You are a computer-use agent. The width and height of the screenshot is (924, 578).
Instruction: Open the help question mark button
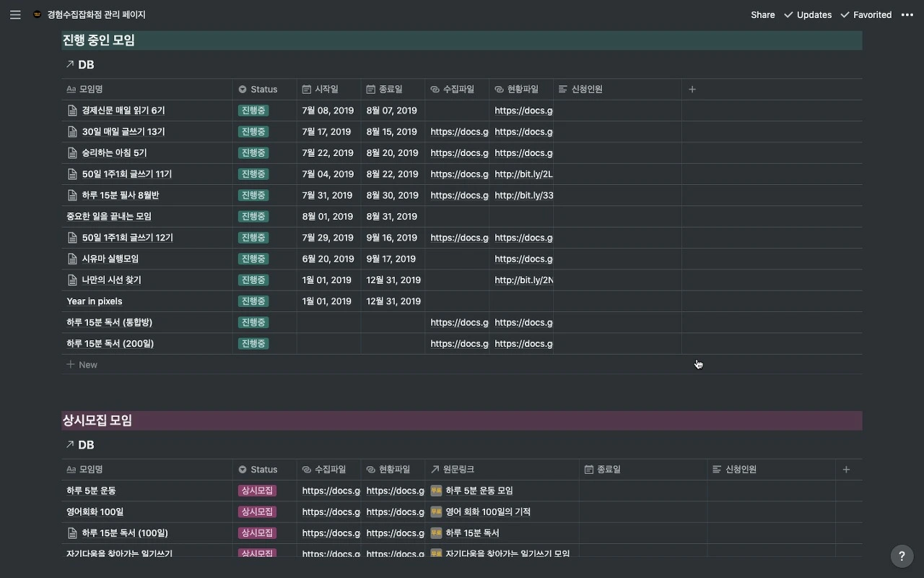click(902, 556)
